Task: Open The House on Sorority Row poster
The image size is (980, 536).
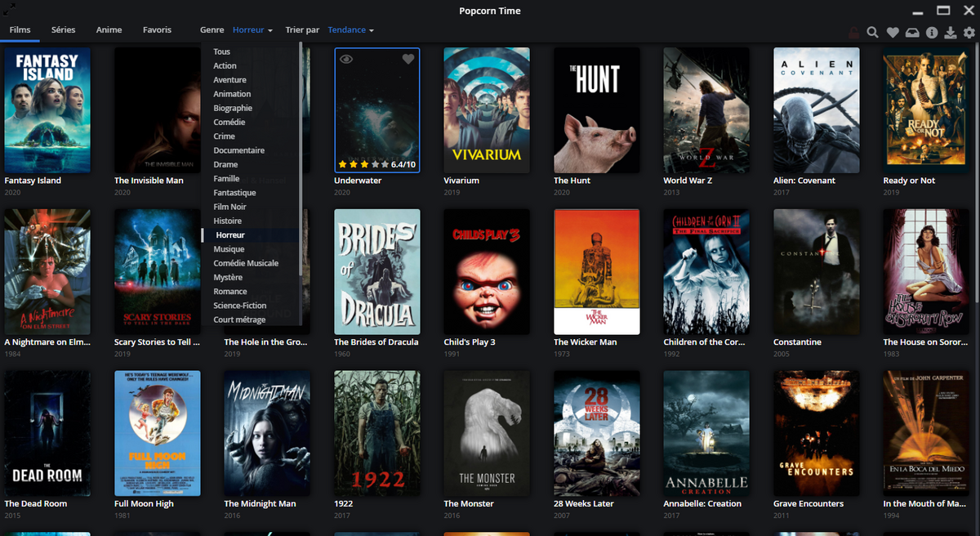Action: pyautogui.click(x=926, y=272)
